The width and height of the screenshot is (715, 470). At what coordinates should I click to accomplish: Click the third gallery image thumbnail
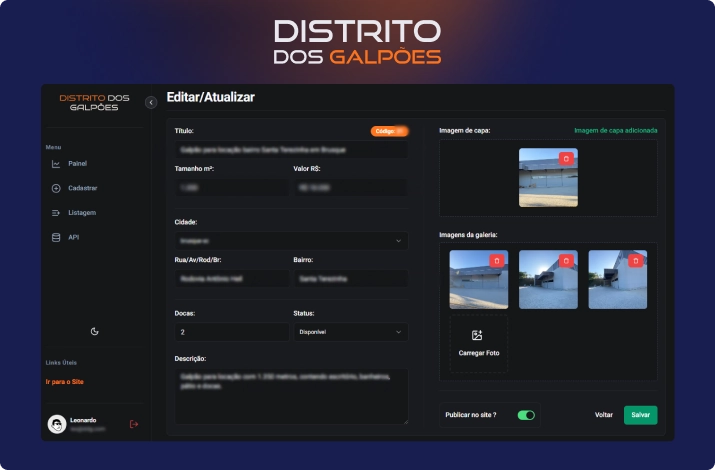click(x=617, y=279)
